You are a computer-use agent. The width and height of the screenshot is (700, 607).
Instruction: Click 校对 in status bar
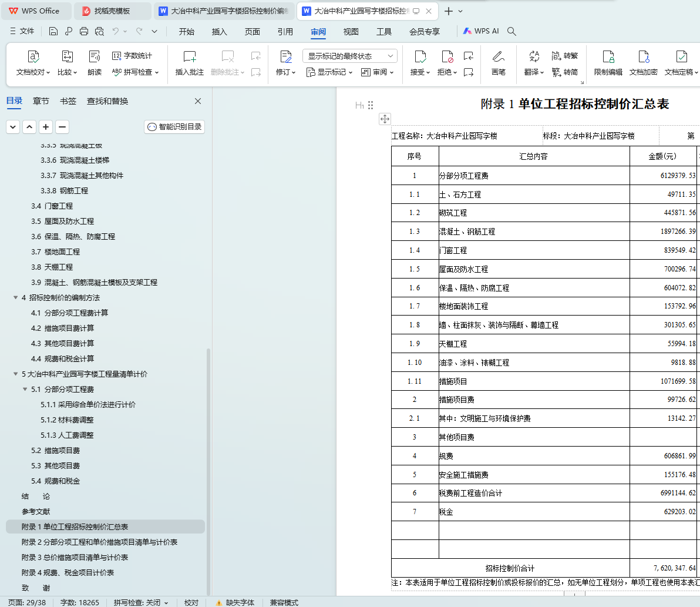pyautogui.click(x=191, y=602)
